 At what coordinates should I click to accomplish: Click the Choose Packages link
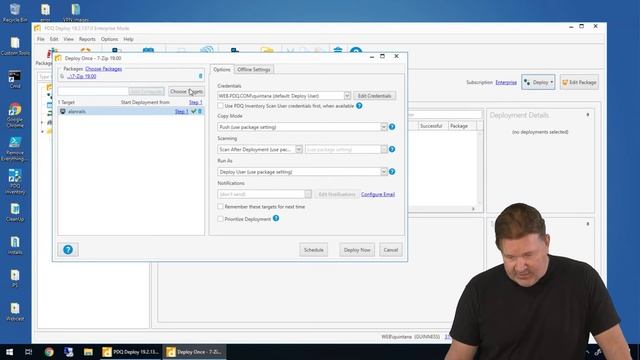[104, 69]
